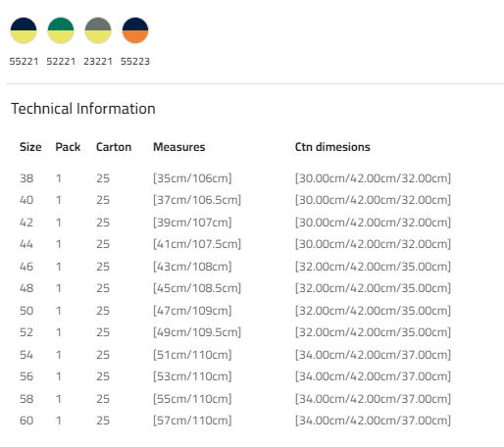Click the measure [49cm/109.5cm] cell
Screen dimensions: 504x447
197,332
